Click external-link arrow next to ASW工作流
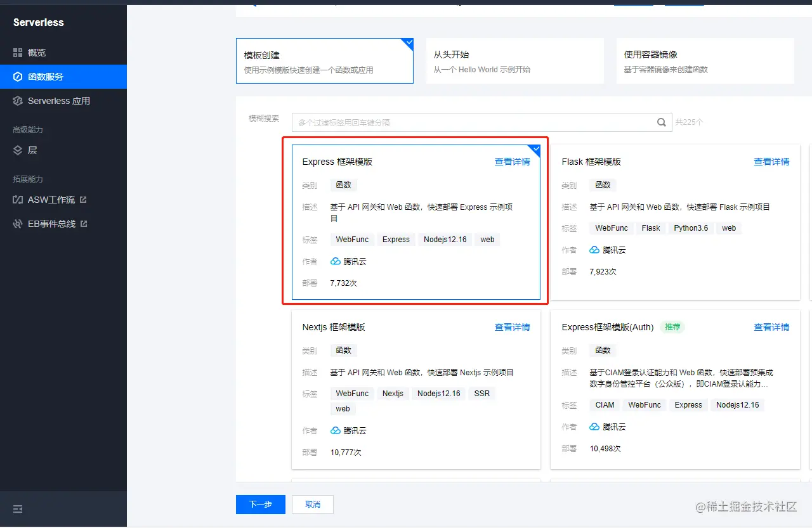This screenshot has width=812, height=528. (x=83, y=200)
